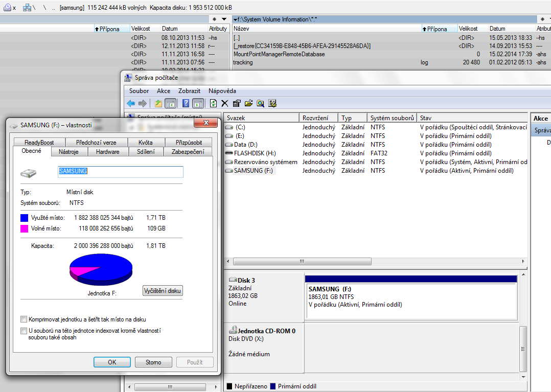Click the open folder toolbar icon

point(248,103)
